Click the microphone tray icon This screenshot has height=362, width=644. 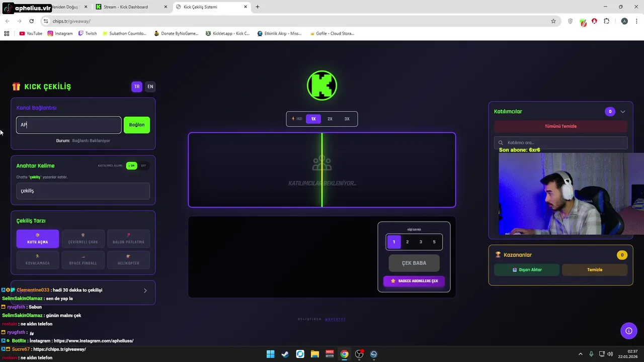point(591,354)
